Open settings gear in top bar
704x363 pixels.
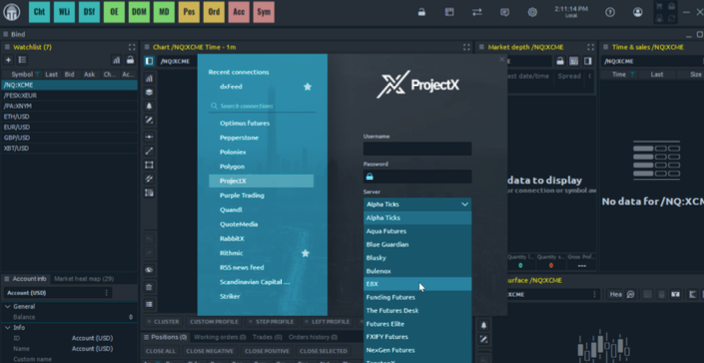(532, 13)
